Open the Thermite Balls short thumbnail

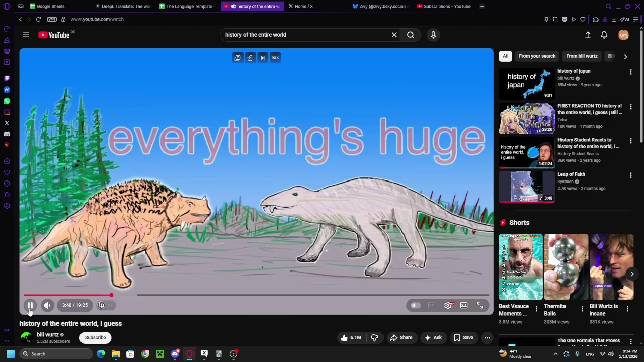tap(566, 267)
